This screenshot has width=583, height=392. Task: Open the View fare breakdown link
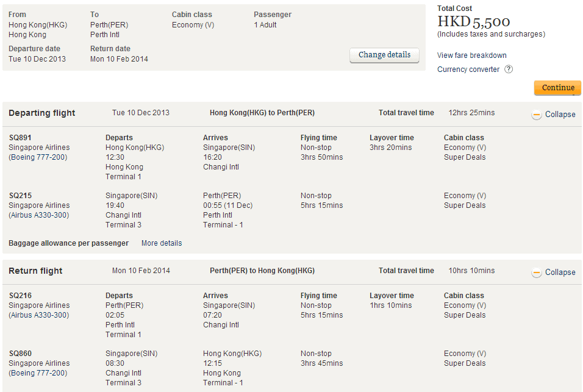tap(471, 55)
